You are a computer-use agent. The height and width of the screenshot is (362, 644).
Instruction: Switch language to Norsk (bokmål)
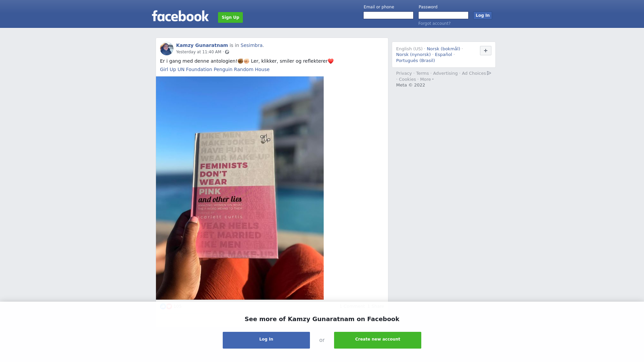443,49
